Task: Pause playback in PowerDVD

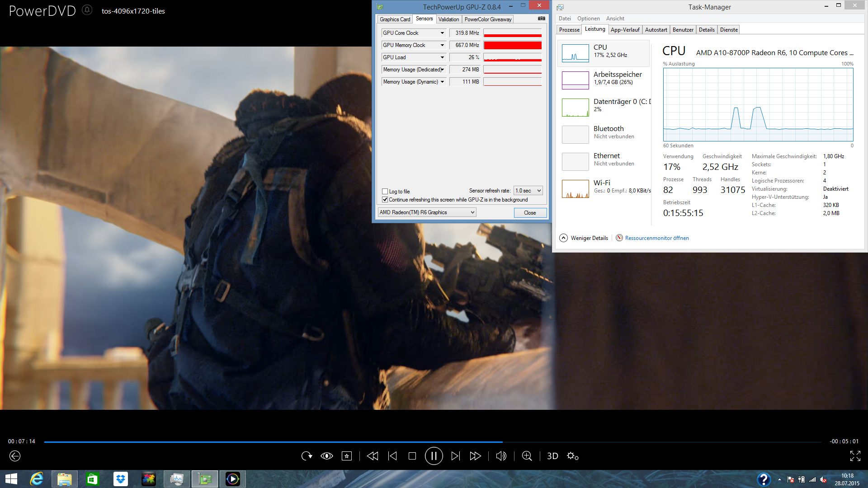Action: click(434, 456)
